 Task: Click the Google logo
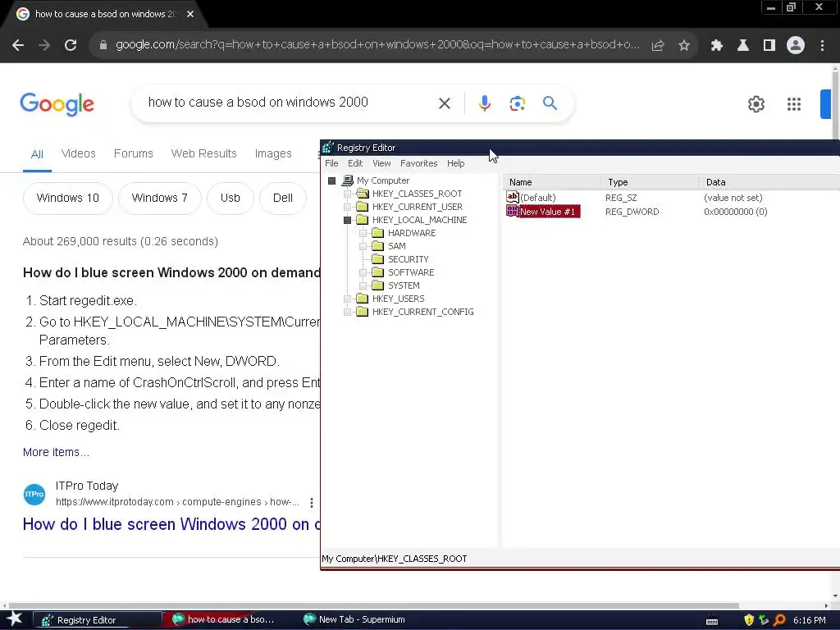coord(57,104)
